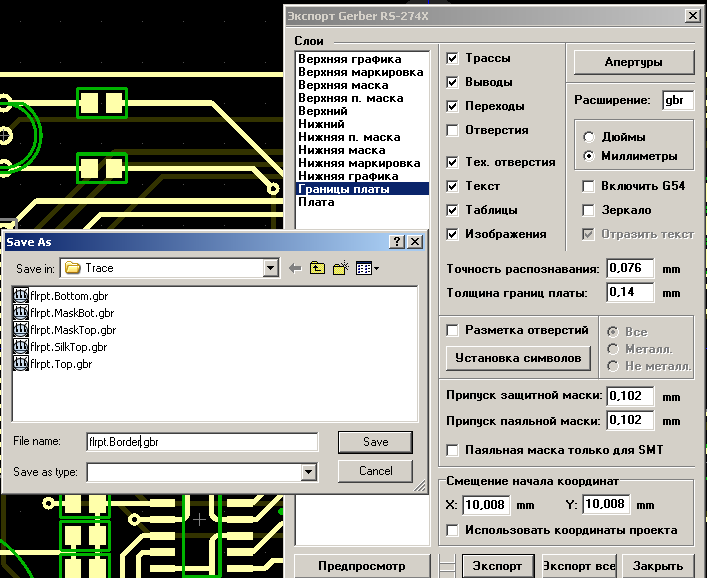This screenshot has width=707, height=578.
Task: Select flrpt.MaskTop.gbr file
Action: [64, 330]
